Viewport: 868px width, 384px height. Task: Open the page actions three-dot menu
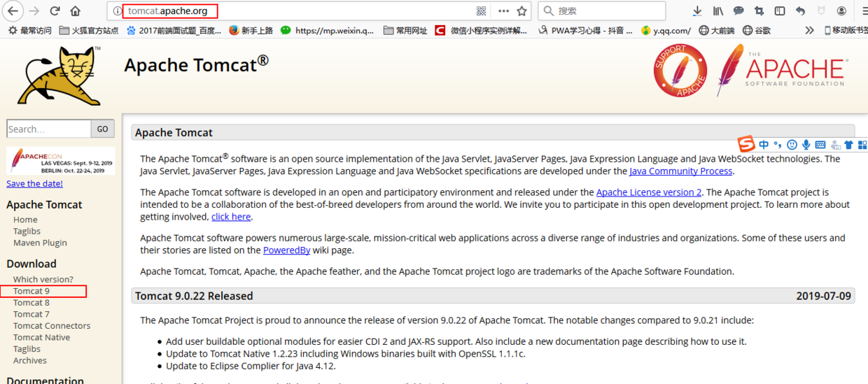pyautogui.click(x=503, y=11)
